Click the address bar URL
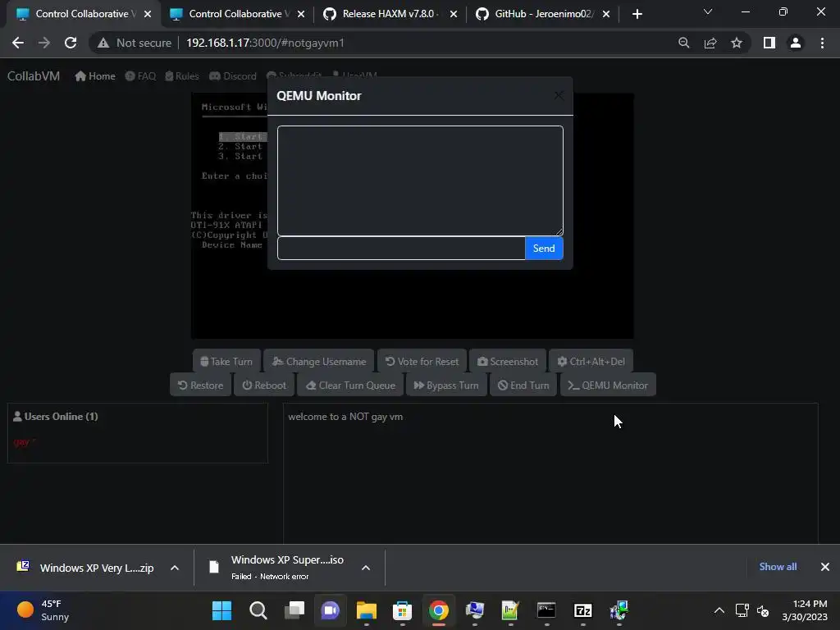840x630 pixels. point(265,43)
